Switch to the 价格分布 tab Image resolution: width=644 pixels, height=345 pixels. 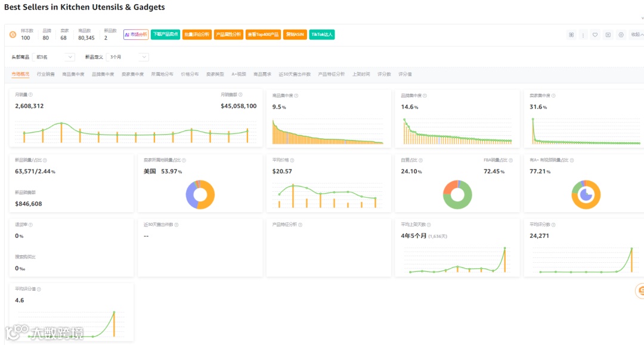[190, 74]
